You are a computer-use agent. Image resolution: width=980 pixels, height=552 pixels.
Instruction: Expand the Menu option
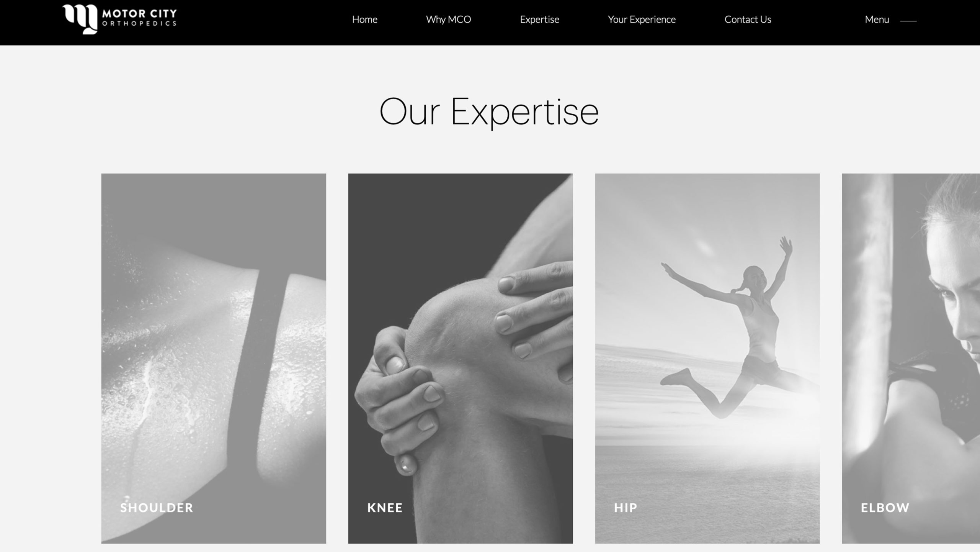(877, 20)
